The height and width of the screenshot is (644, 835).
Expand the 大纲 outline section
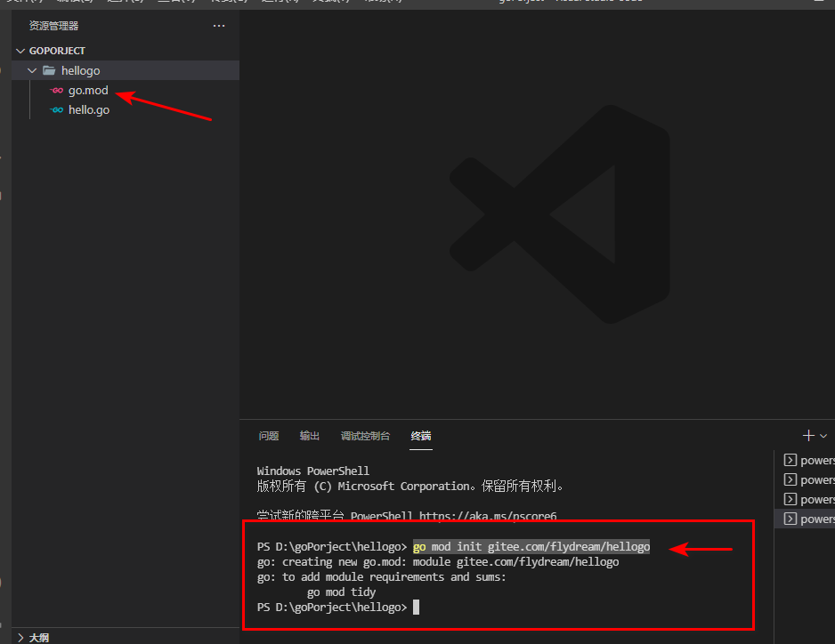coord(21,637)
